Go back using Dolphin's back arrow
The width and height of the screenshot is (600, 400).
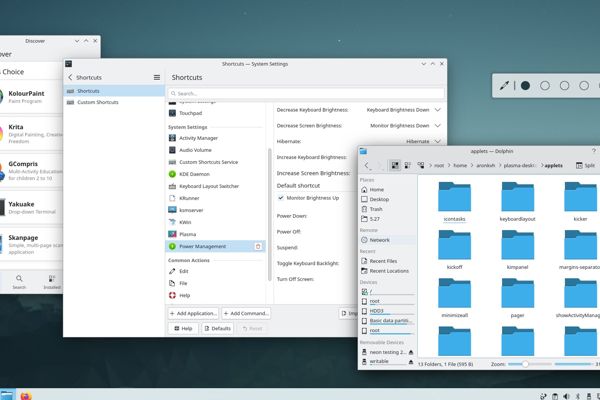tap(367, 165)
